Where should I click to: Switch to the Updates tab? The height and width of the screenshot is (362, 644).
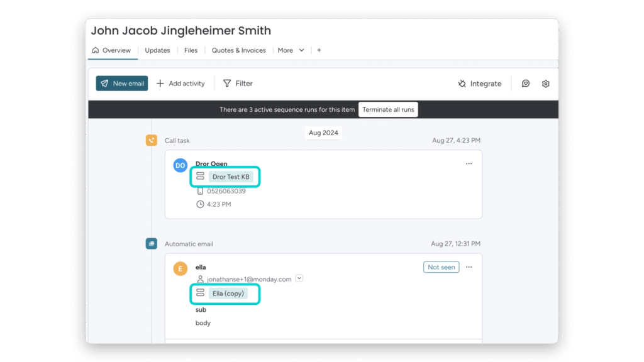pyautogui.click(x=157, y=50)
